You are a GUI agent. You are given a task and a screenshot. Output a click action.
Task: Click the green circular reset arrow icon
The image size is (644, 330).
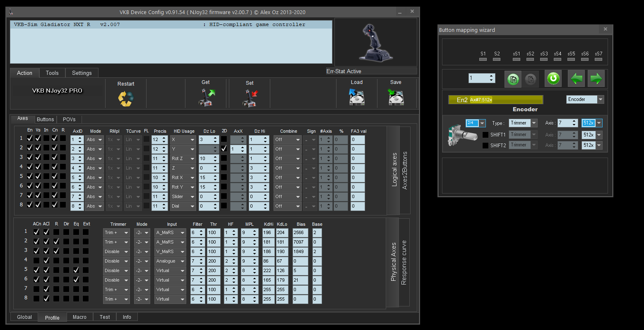tap(553, 78)
